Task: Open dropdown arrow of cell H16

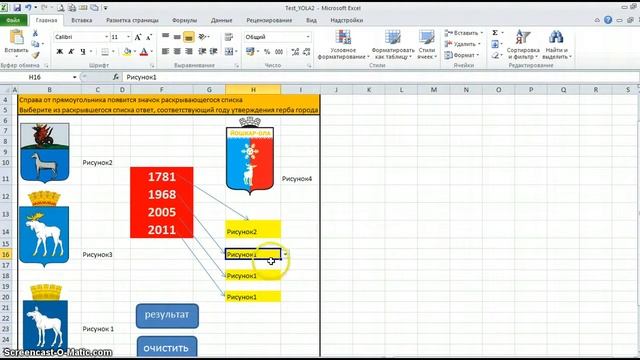Action: pyautogui.click(x=285, y=254)
